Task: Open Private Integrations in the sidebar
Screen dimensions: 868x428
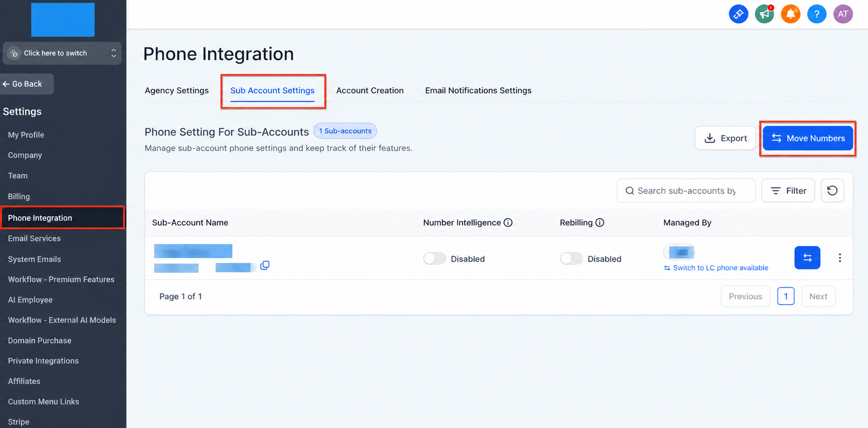Action: [43, 361]
